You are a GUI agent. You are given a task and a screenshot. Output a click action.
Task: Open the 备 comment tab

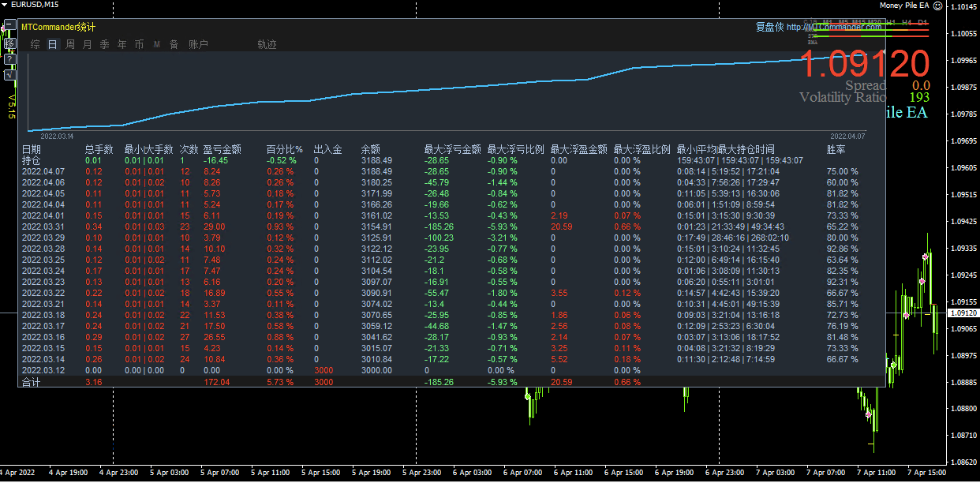point(174,44)
